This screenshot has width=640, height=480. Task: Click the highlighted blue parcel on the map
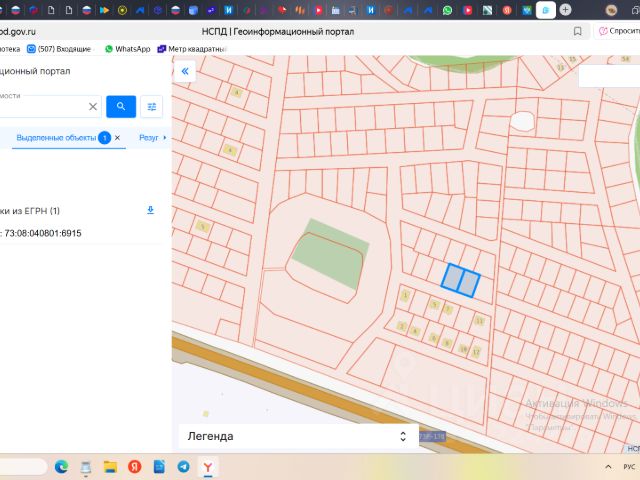tap(460, 280)
